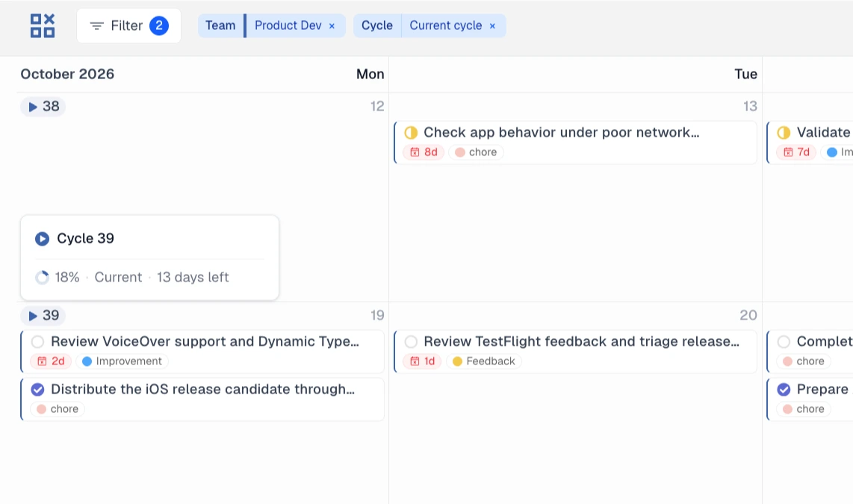Click chore label on Distribute iOS task
Image resolution: width=853 pixels, height=504 pixels.
point(58,409)
